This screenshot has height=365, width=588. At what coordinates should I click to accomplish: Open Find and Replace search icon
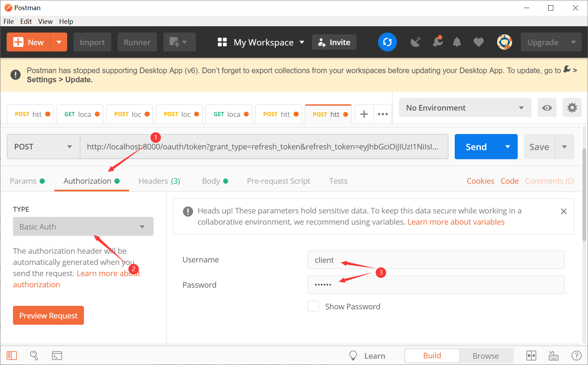(34, 356)
